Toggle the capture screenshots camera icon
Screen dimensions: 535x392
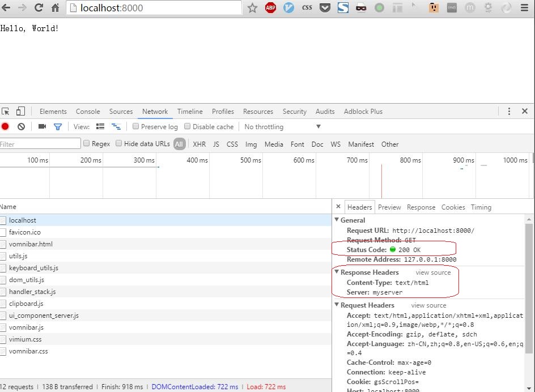[x=42, y=127]
